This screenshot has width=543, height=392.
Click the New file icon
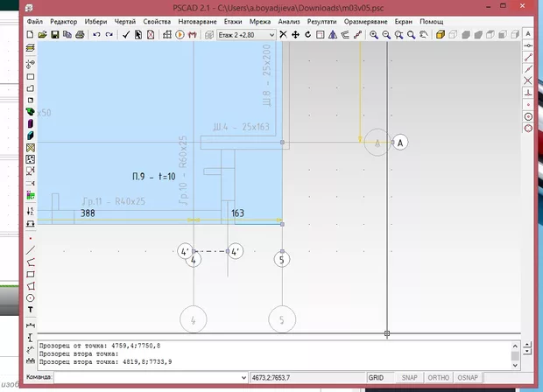coord(30,35)
